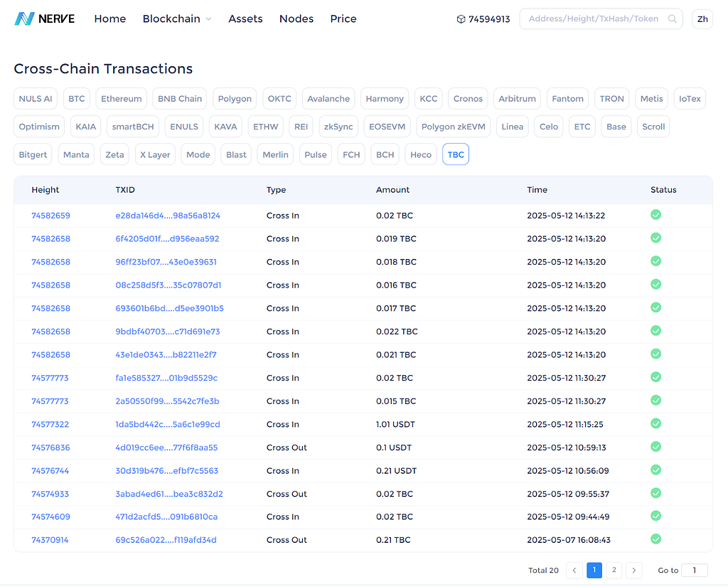Go to the next page arrow
Screen dimensions: 728x587
633,570
